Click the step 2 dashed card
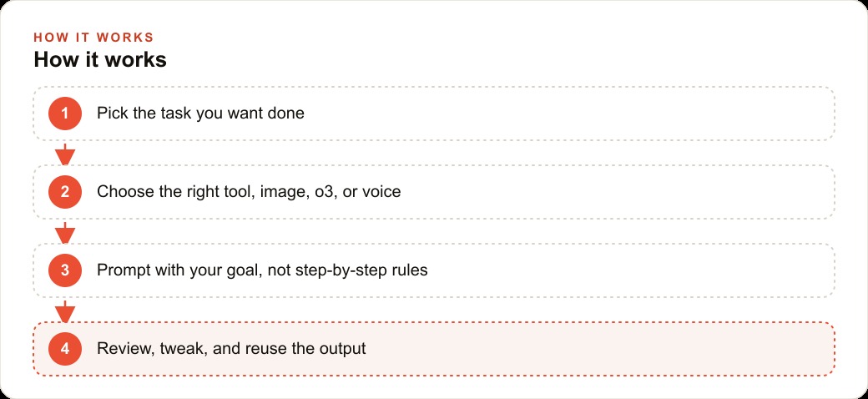Screen dimensions: 868x399 click(x=434, y=192)
